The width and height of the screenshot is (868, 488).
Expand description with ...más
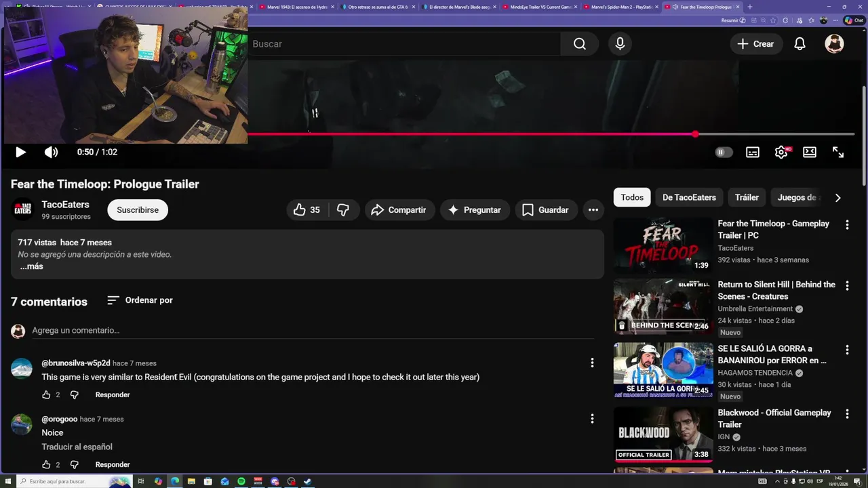coord(31,266)
